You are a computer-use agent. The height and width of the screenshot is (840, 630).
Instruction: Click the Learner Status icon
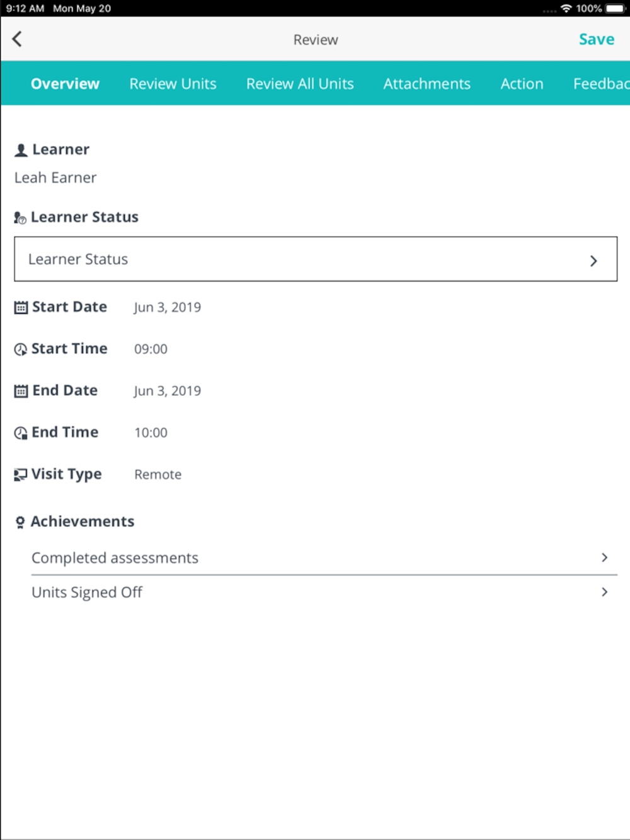(x=20, y=218)
